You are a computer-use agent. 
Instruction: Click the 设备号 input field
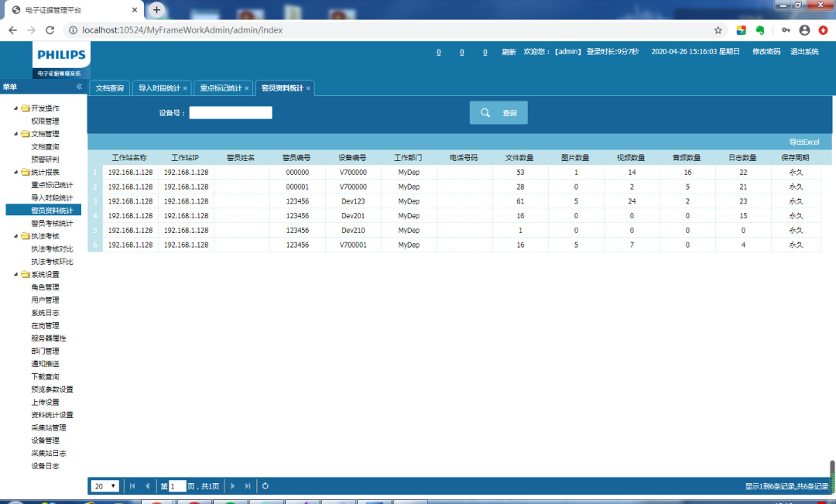(231, 113)
